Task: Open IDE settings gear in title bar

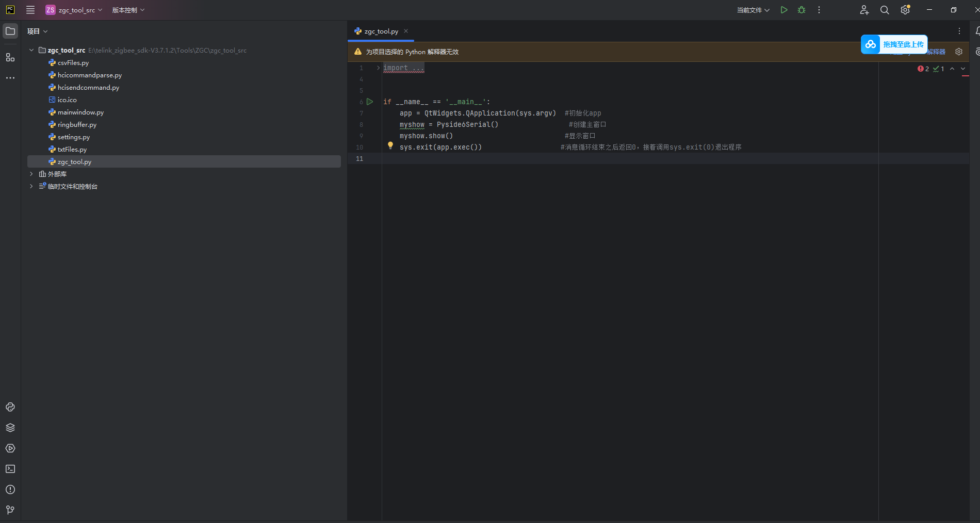Action: (x=905, y=10)
